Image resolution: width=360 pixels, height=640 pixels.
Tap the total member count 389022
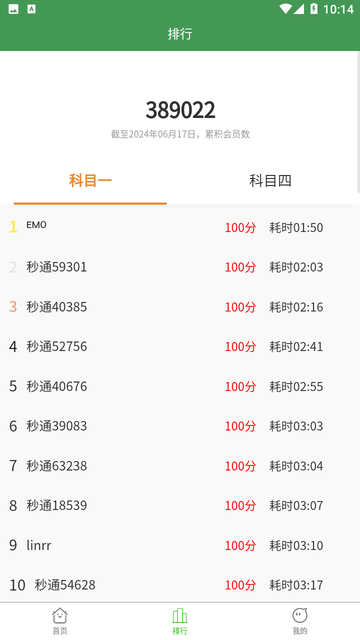[x=180, y=110]
